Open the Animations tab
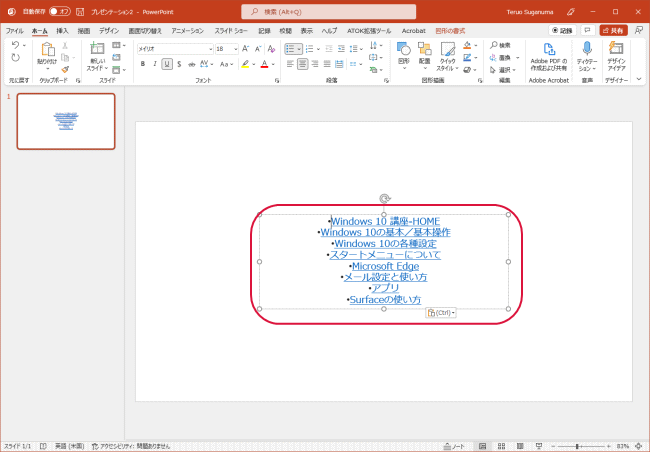The height and width of the screenshot is (452, 650). [x=187, y=31]
